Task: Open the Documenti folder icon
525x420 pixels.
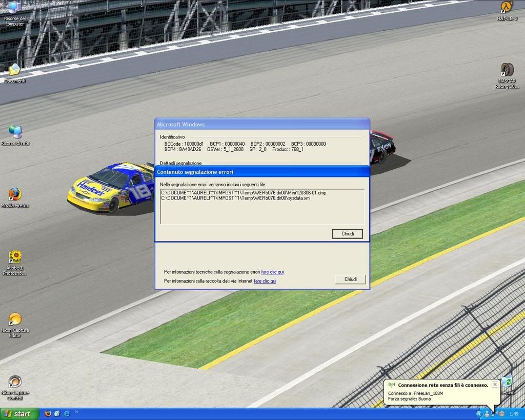Action: (x=14, y=70)
